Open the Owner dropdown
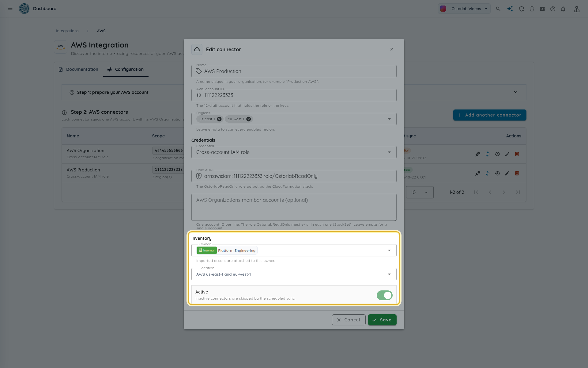 coord(294,250)
